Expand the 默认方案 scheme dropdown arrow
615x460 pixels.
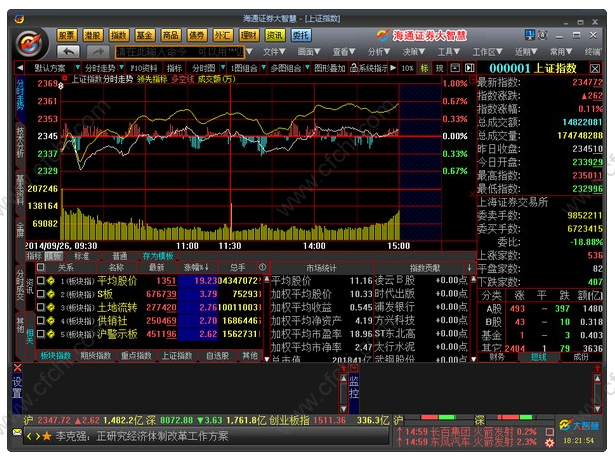tap(77, 68)
